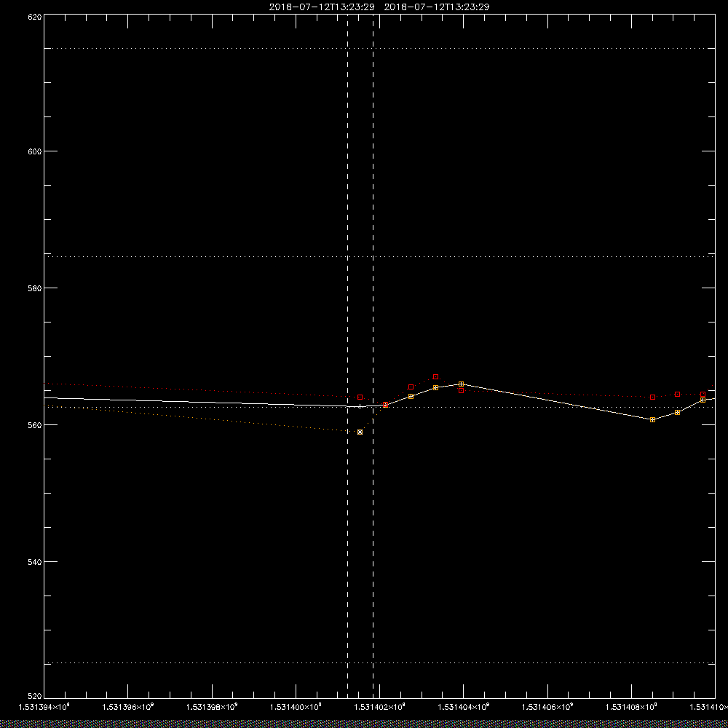Click the bottom dotted horizontal line near 525

pos(379,663)
